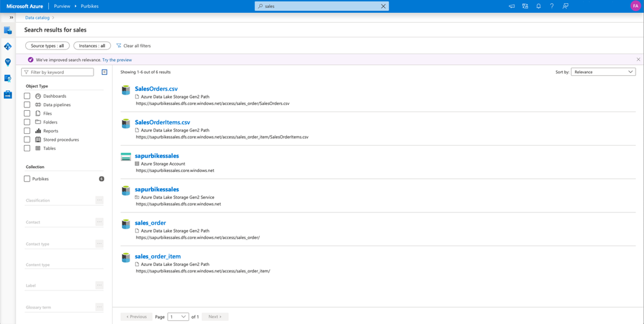Open the Data map sidebar icon
The height and width of the screenshot is (324, 644).
[x=8, y=46]
